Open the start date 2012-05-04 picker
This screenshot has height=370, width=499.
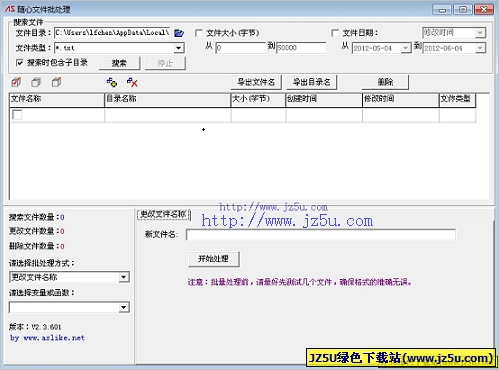(406, 48)
